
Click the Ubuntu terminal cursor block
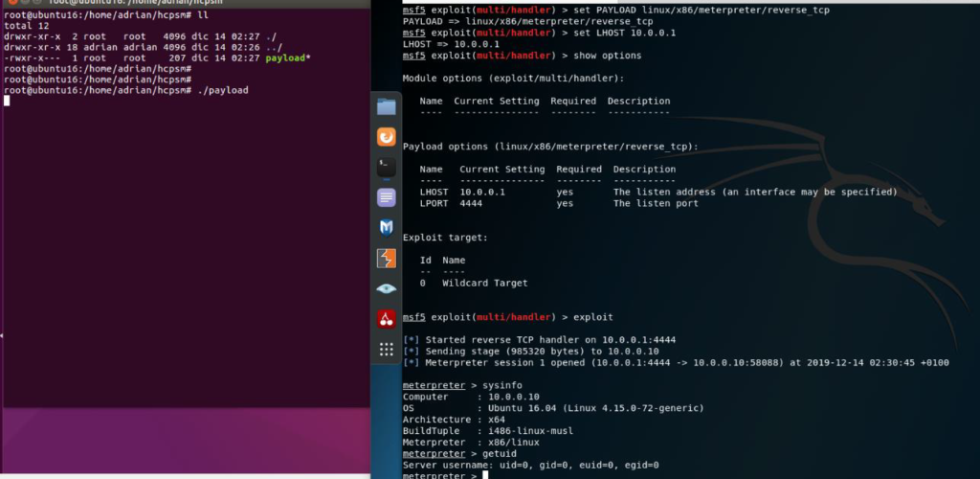click(7, 101)
